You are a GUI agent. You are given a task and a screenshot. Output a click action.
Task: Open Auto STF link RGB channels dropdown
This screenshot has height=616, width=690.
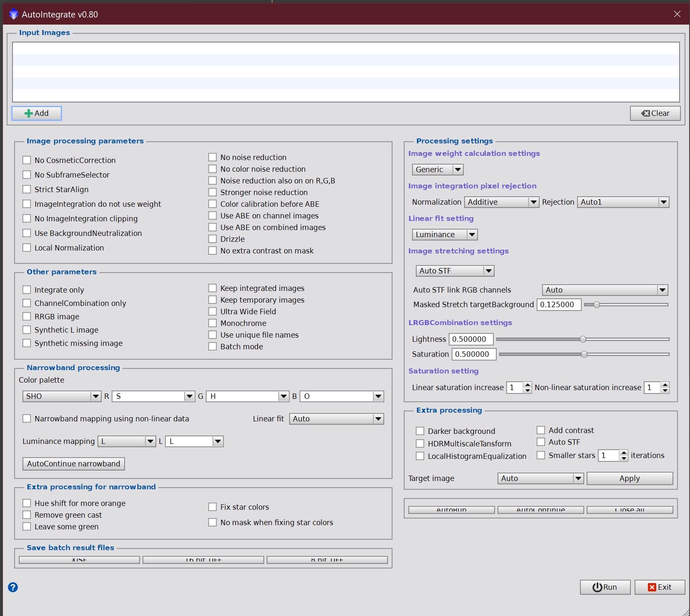coord(605,290)
